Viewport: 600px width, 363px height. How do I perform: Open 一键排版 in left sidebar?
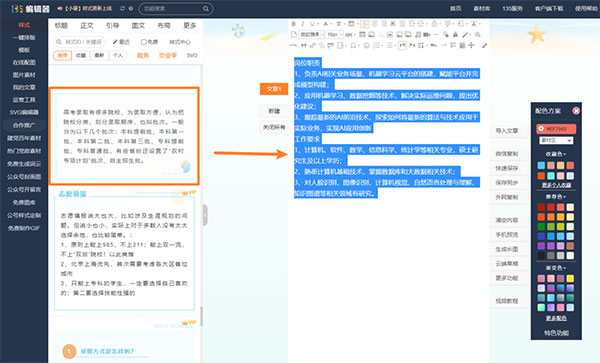coord(24,37)
